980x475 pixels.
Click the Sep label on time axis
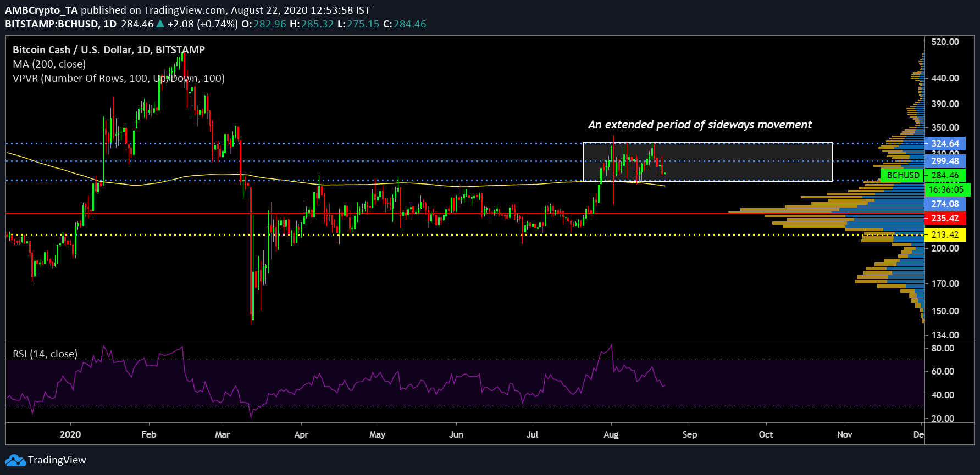[x=690, y=434]
